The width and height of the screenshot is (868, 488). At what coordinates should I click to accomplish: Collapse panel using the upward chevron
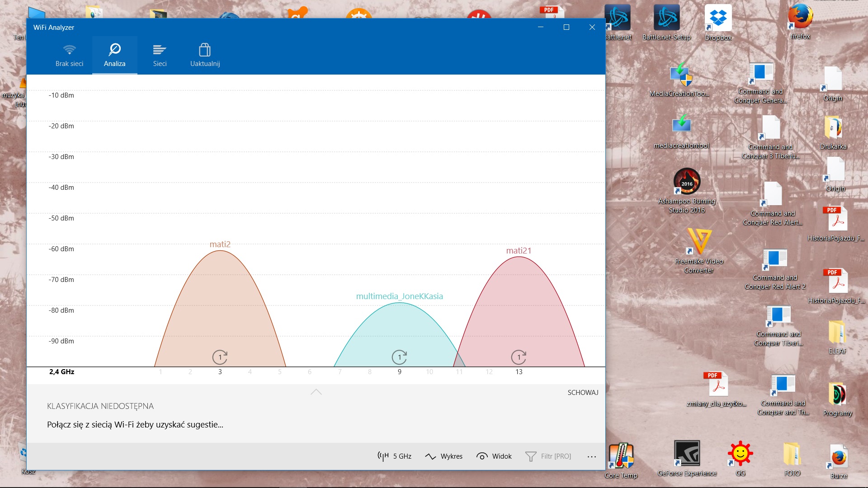pos(316,392)
